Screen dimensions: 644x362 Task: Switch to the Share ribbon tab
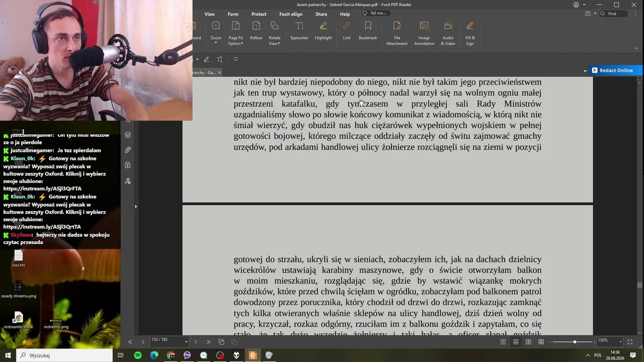click(x=321, y=14)
